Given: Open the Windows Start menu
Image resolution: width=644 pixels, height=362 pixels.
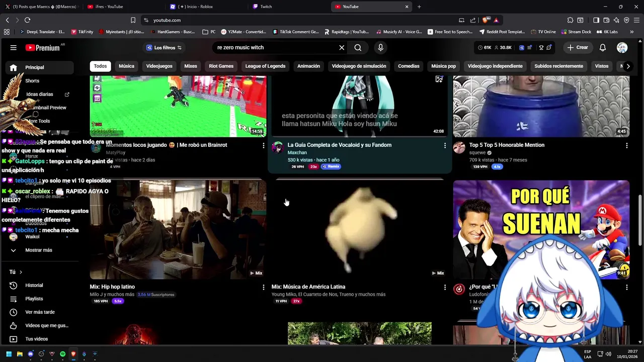Looking at the screenshot, I should coord(9,354).
